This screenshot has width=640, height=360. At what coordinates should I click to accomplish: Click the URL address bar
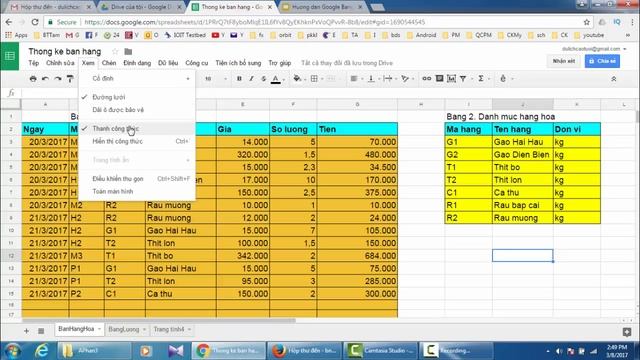[318, 22]
